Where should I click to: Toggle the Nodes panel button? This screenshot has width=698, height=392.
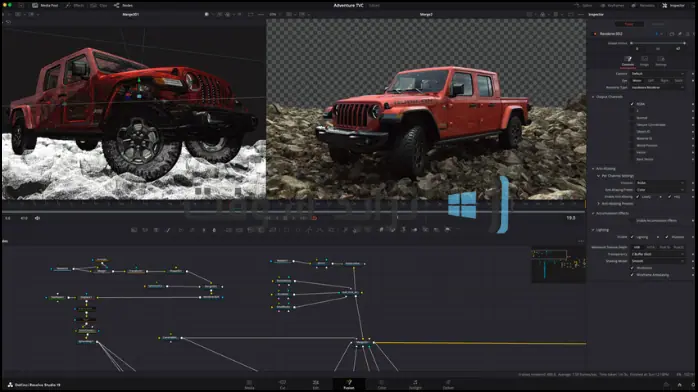(x=123, y=5)
